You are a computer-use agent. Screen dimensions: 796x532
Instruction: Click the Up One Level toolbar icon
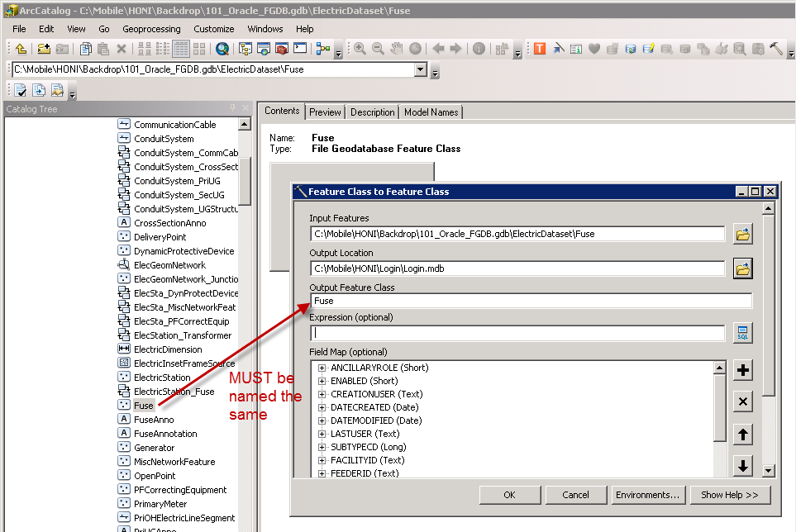coord(21,49)
